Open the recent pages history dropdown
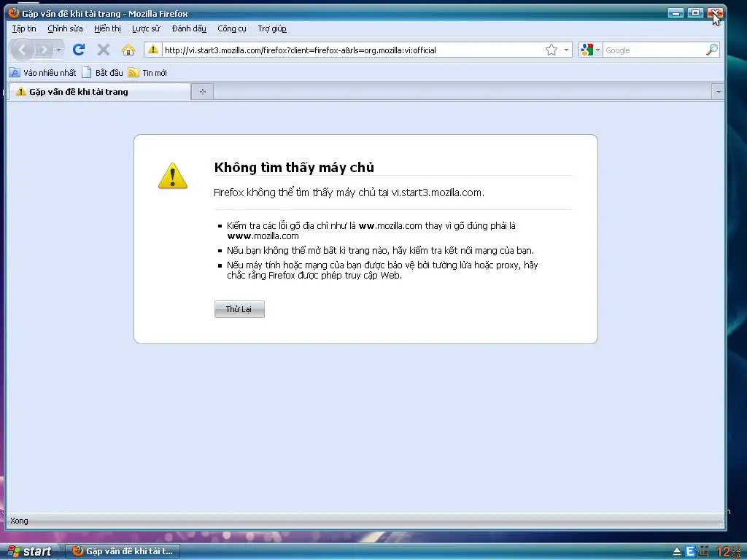Image resolution: width=747 pixels, height=560 pixels. coord(58,50)
